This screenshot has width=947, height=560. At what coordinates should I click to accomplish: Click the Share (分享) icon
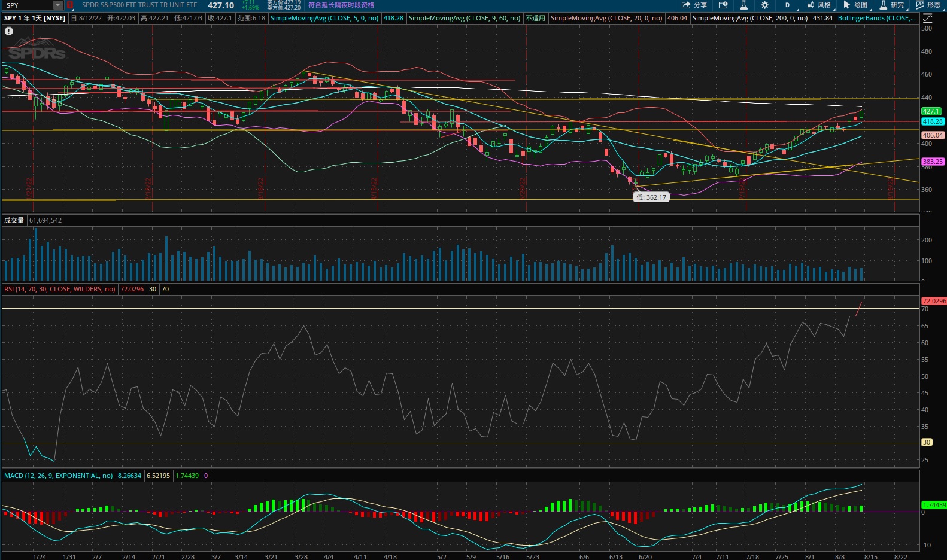point(694,5)
